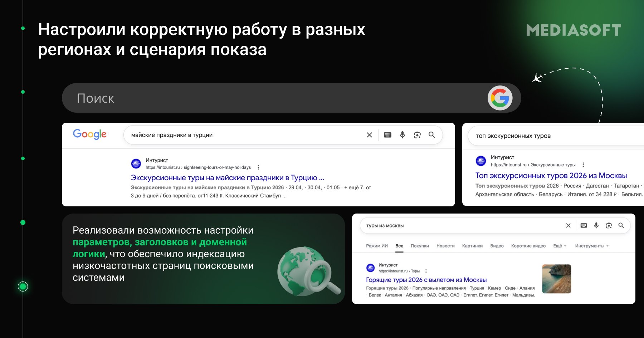Open three-dot menu next to 'Экскурсионные туры' breadcrumb

(583, 165)
